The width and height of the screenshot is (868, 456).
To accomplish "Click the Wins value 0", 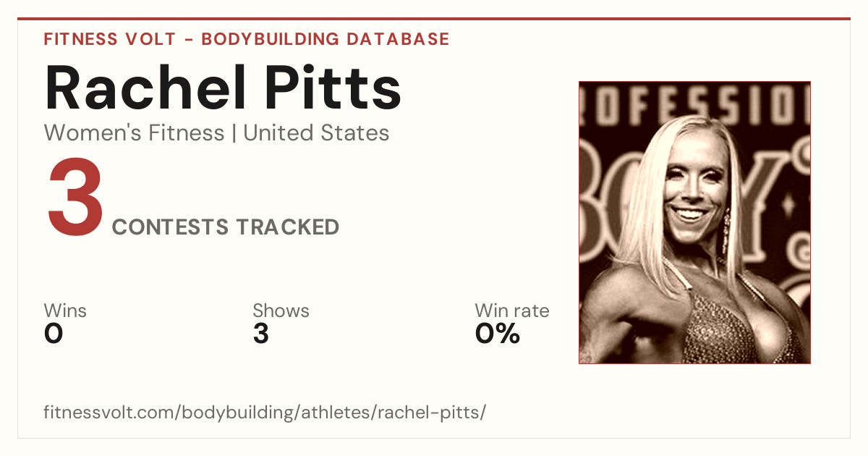I will pyautogui.click(x=54, y=334).
